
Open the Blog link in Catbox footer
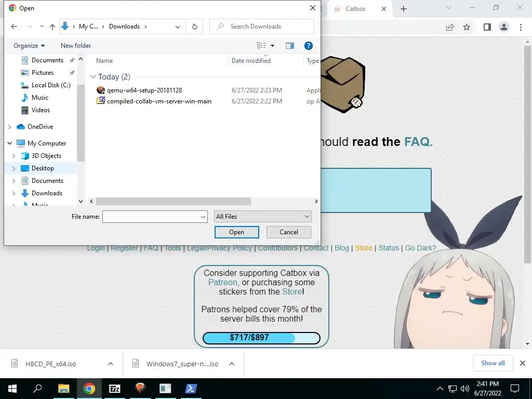tap(342, 248)
